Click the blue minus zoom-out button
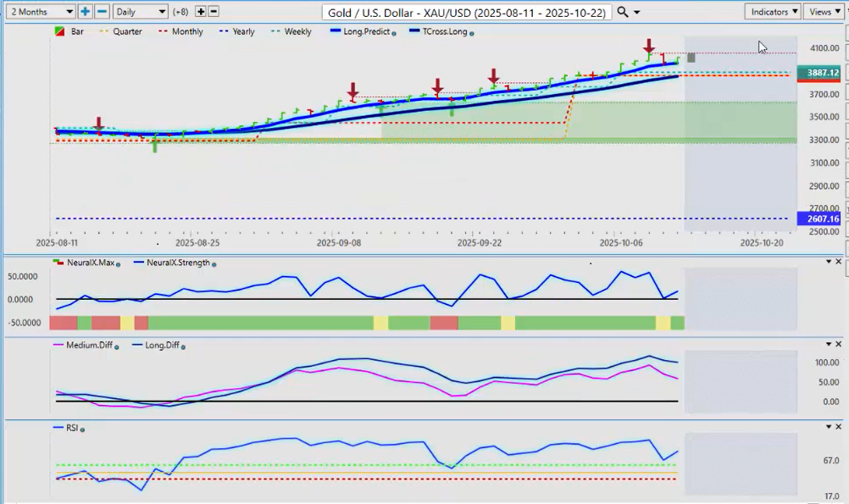 102,12
